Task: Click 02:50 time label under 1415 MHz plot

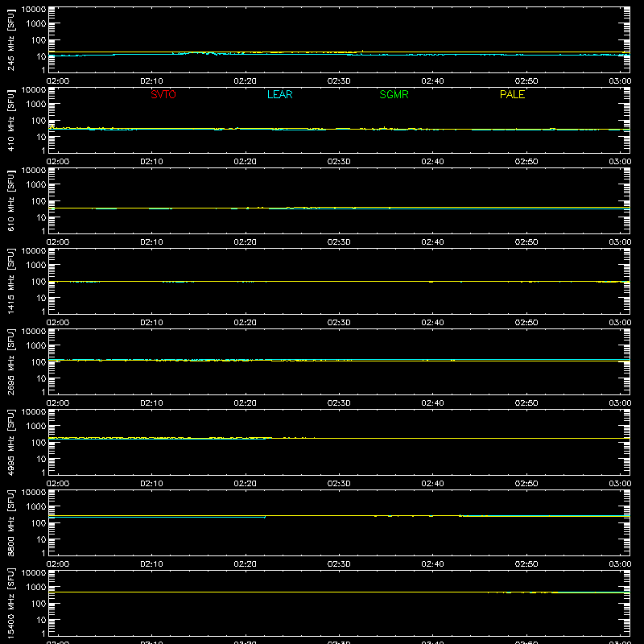Action: pos(526,323)
